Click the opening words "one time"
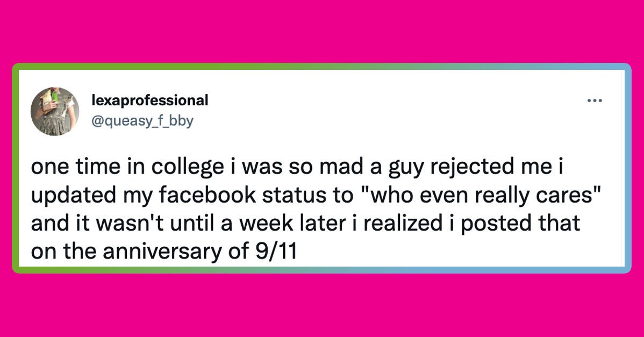Image resolution: width=644 pixels, height=337 pixels. pyautogui.click(x=77, y=167)
